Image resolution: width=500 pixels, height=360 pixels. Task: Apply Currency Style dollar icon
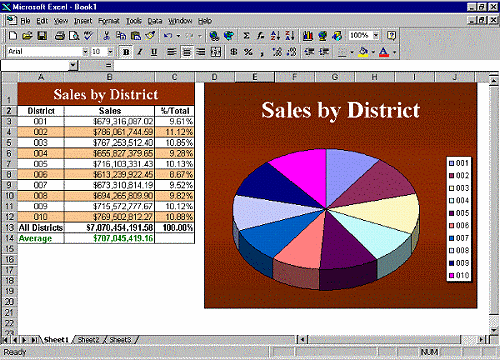coord(234,52)
